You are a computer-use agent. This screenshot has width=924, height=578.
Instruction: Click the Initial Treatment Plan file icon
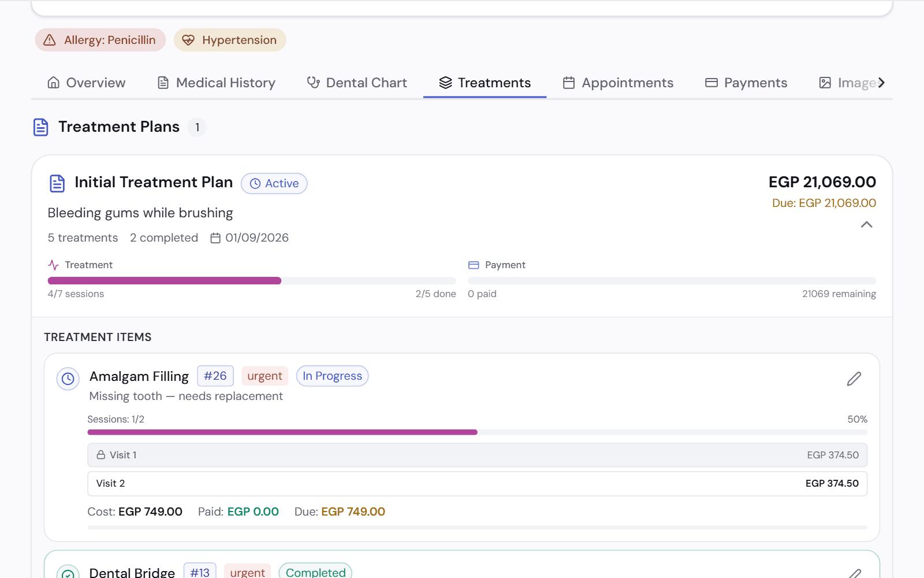(57, 183)
